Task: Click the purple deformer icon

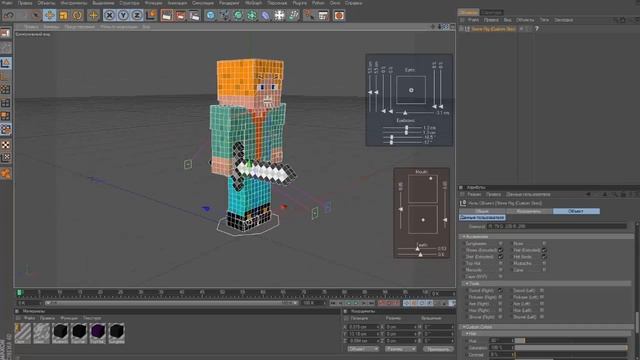Action: (266, 16)
